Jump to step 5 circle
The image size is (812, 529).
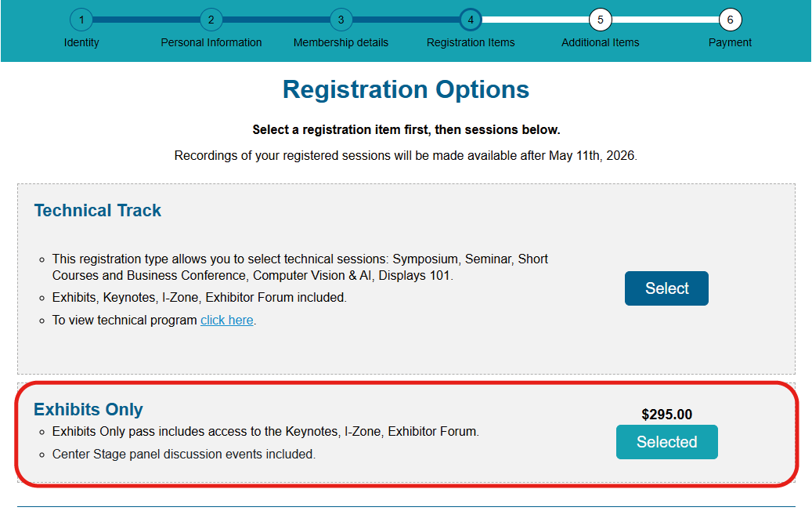coord(600,20)
